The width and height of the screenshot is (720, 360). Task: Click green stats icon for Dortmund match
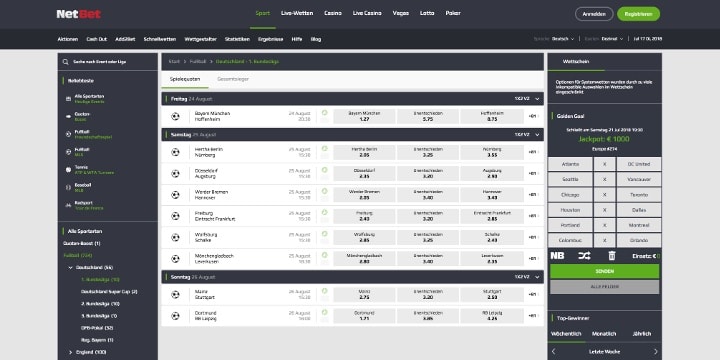(x=325, y=312)
